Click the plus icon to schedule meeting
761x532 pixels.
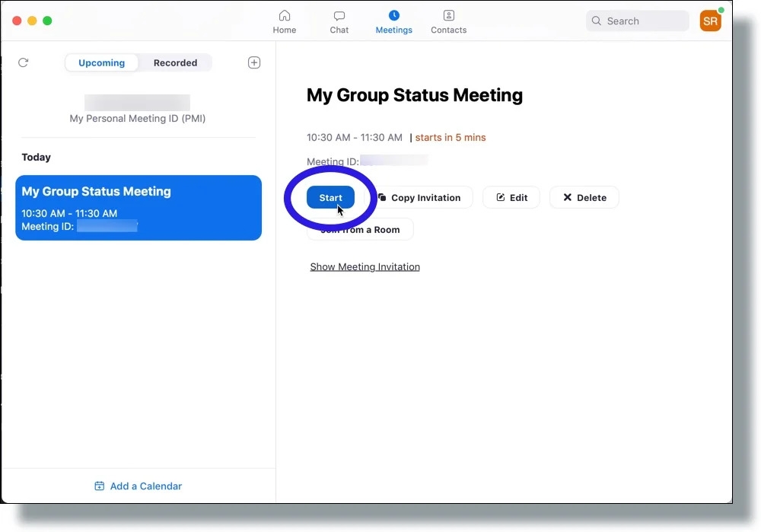(254, 62)
